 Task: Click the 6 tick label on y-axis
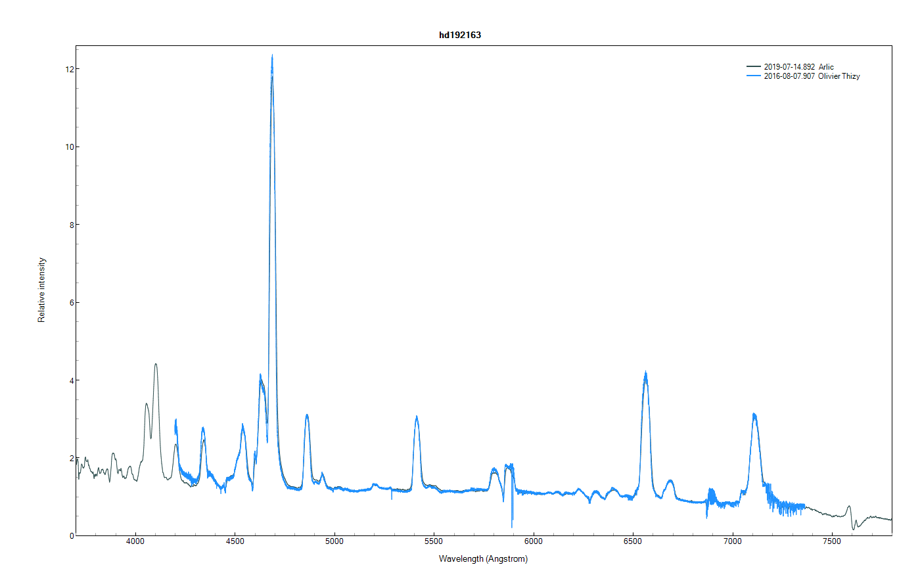(x=72, y=303)
